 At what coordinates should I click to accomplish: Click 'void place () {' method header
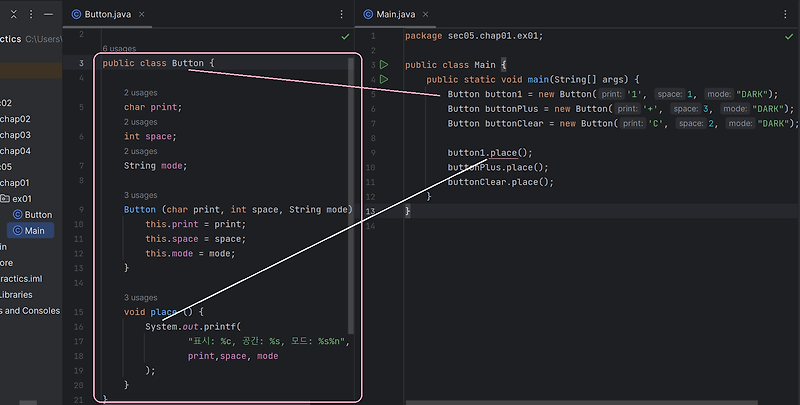pyautogui.click(x=164, y=312)
